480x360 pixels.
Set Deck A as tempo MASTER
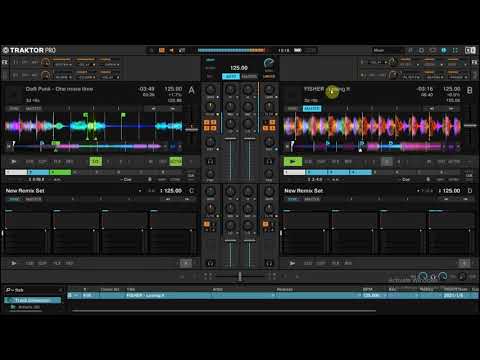tap(34, 109)
